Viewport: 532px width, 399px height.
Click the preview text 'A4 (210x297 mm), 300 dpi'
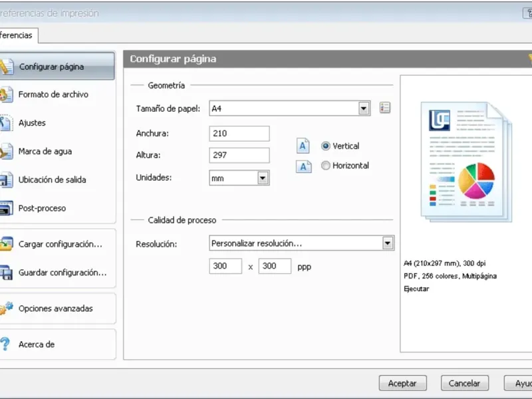pos(444,263)
